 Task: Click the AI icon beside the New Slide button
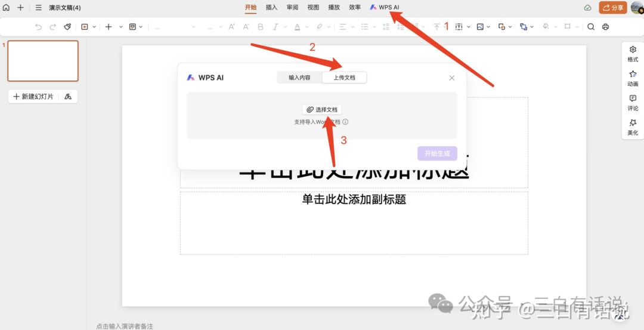(68, 97)
